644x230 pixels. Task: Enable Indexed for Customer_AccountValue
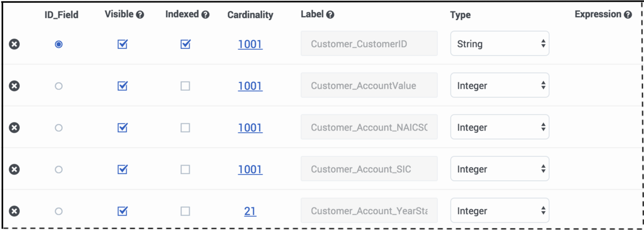(185, 85)
